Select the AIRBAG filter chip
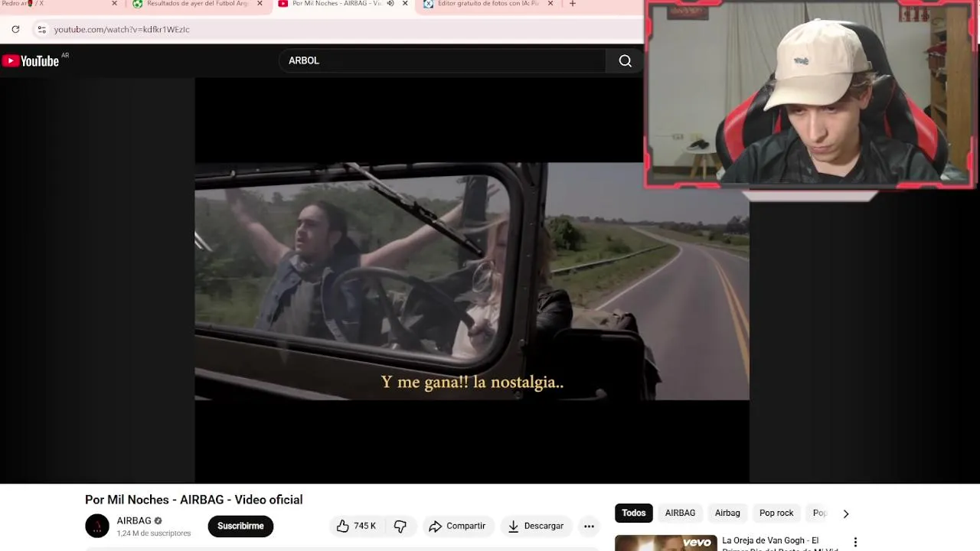The height and width of the screenshot is (551, 980). coord(680,513)
